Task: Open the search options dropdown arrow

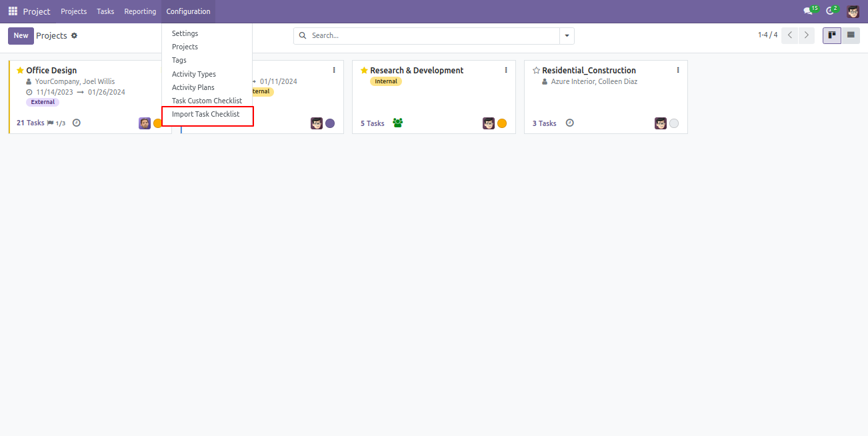Action: (567, 35)
